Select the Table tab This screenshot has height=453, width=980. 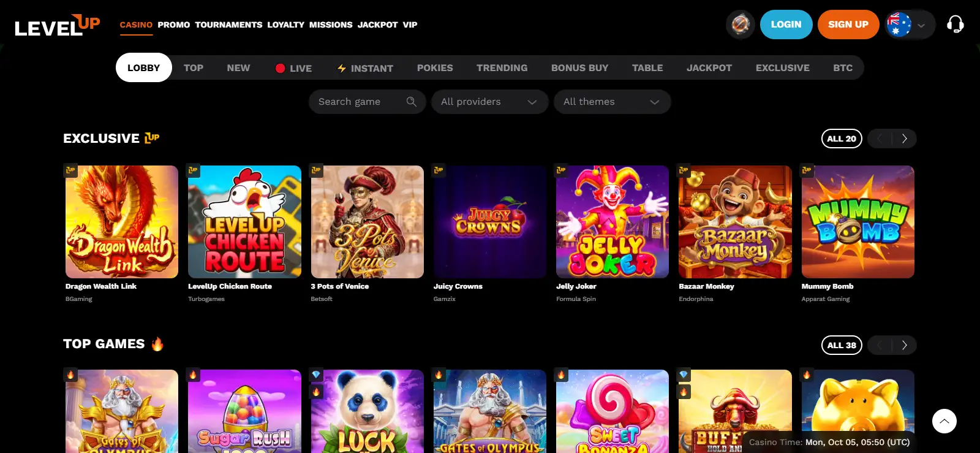[647, 68]
